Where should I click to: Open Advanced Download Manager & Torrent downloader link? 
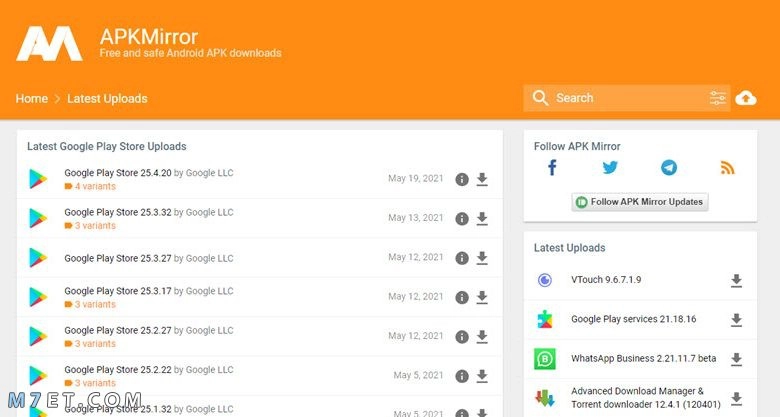pyautogui.click(x=646, y=398)
